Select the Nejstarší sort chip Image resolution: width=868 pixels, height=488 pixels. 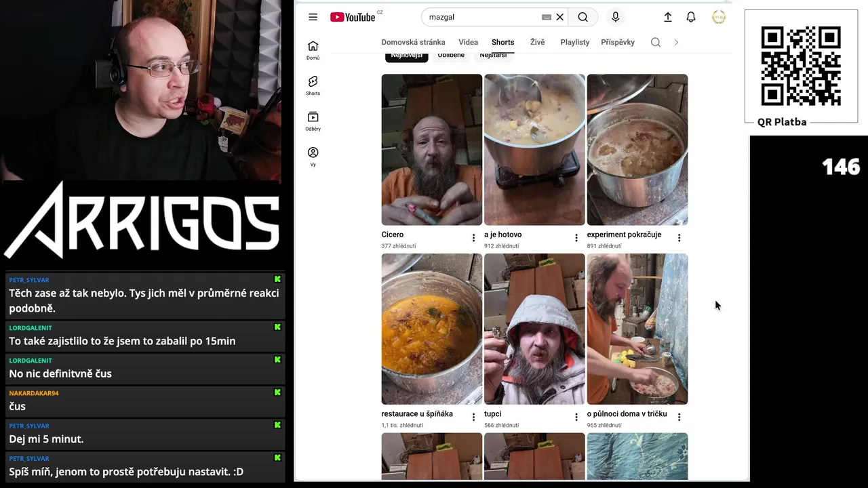pyautogui.click(x=493, y=56)
